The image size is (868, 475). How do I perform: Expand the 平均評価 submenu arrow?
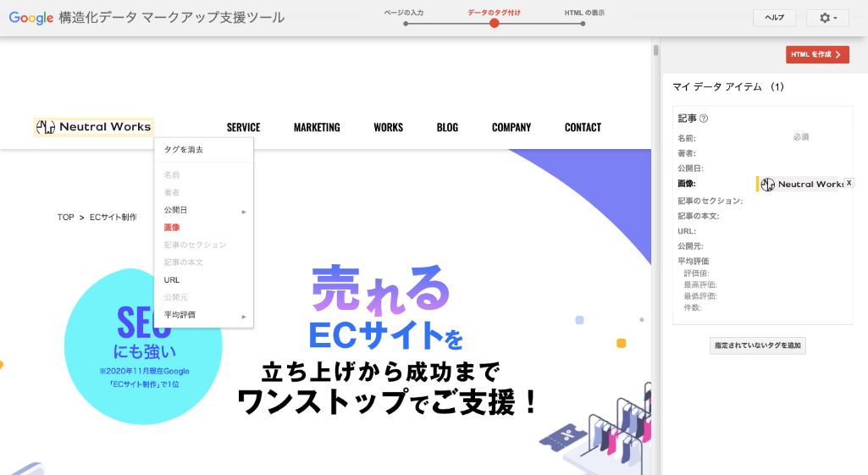pos(244,317)
